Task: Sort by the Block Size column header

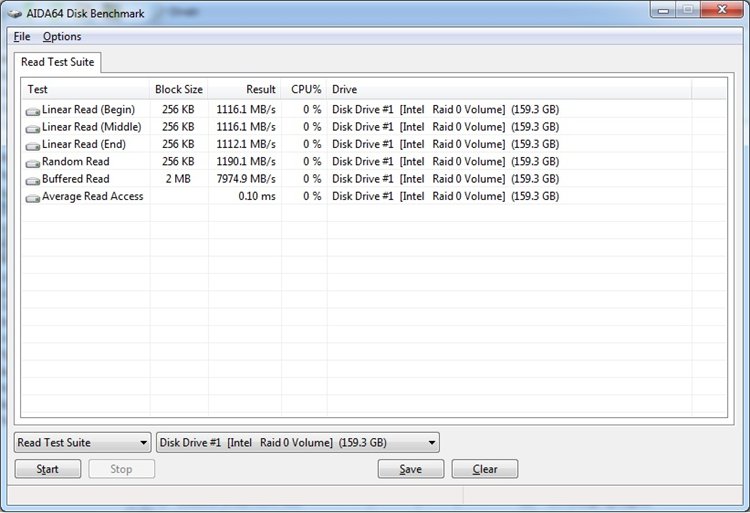Action: [x=178, y=89]
